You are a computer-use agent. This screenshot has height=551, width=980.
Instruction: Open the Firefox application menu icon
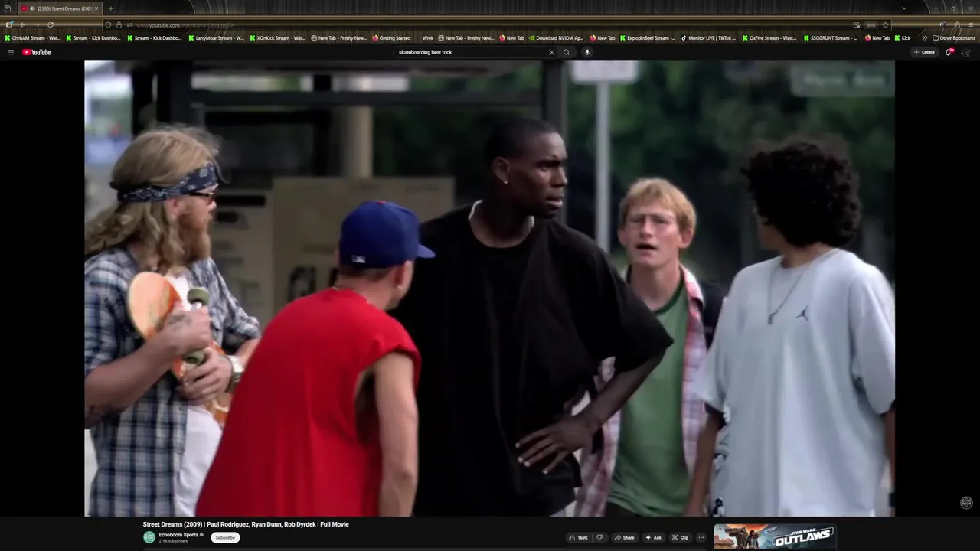(971, 24)
